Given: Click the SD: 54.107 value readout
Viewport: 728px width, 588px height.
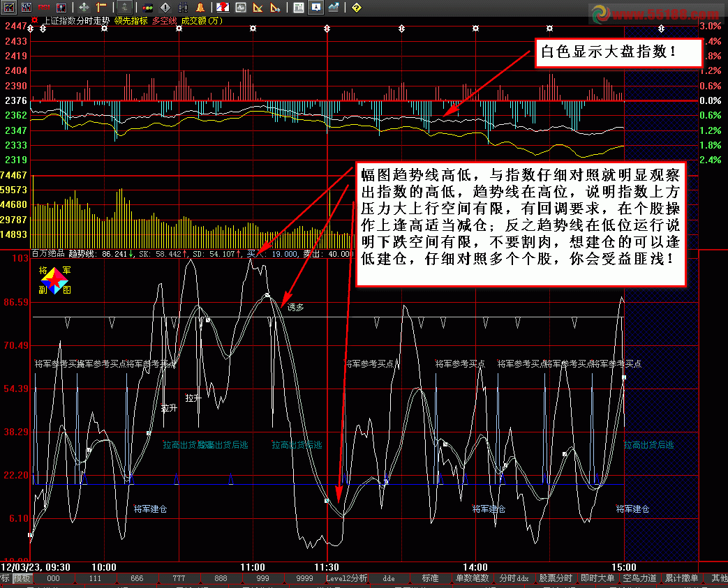Looking at the screenshot, I should click(x=216, y=253).
